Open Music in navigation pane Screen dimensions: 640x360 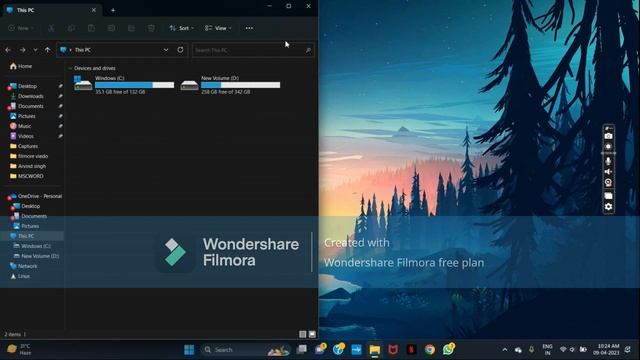click(x=24, y=126)
